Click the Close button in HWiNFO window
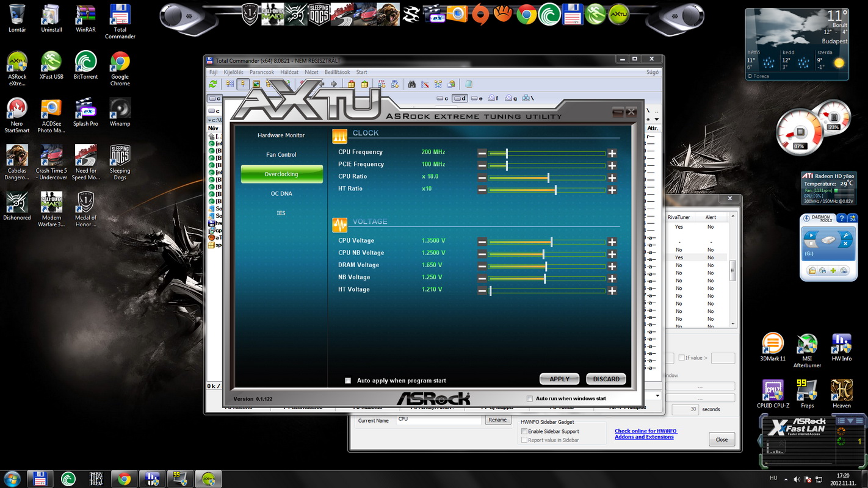The image size is (868, 488). click(722, 439)
